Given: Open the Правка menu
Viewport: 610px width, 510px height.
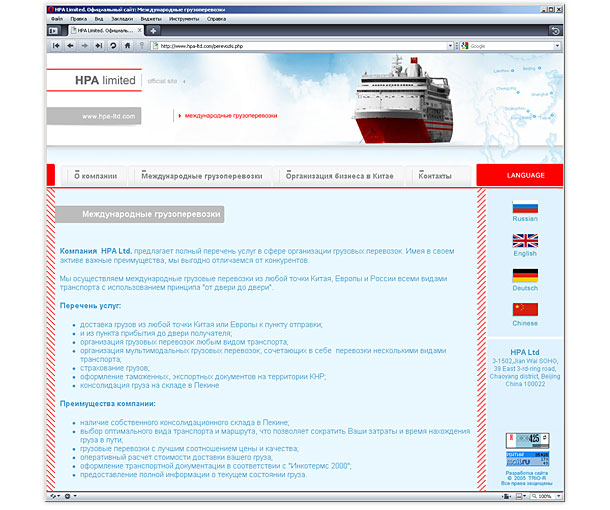Looking at the screenshot, I should coord(79,19).
